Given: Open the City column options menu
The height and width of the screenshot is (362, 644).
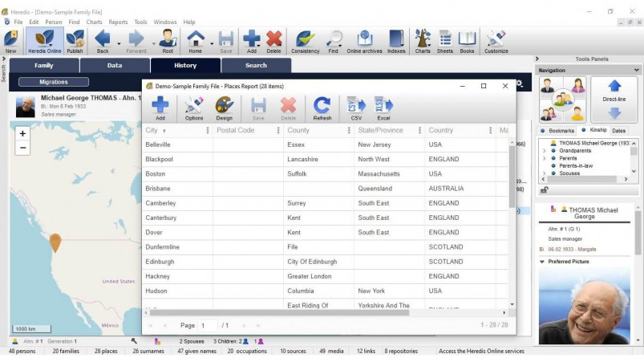Looking at the screenshot, I should click(208, 130).
